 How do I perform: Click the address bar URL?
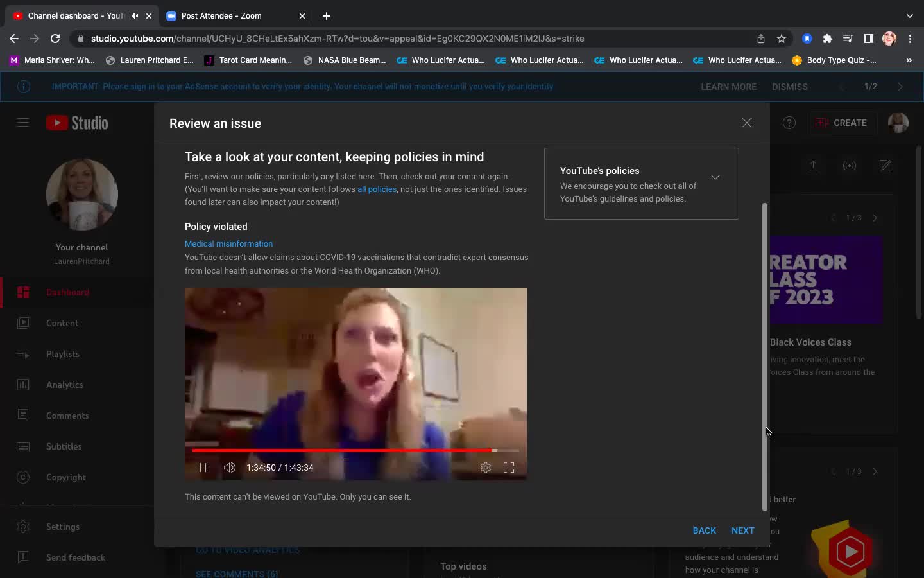pos(338,39)
